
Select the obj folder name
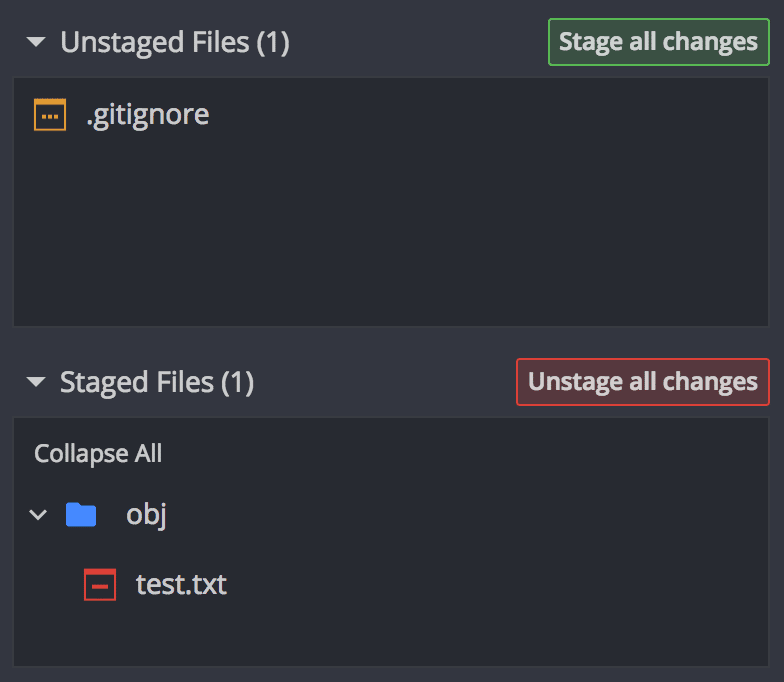146,515
